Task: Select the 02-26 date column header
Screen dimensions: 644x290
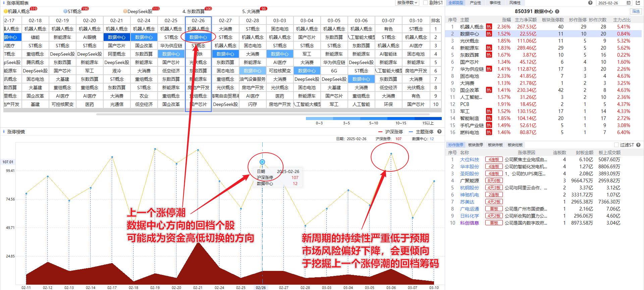Action: point(198,20)
